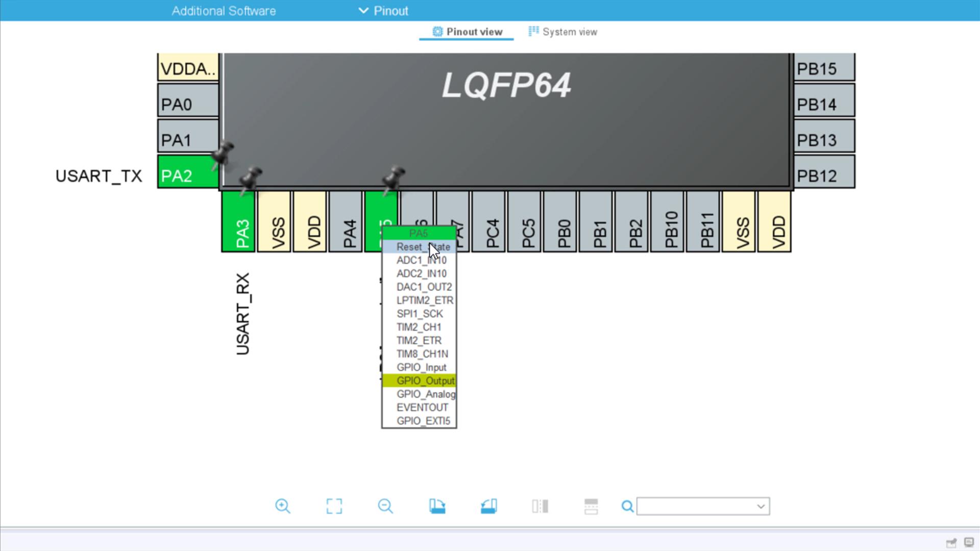Flip the package vertically
The image size is (980, 551).
pos(590,506)
